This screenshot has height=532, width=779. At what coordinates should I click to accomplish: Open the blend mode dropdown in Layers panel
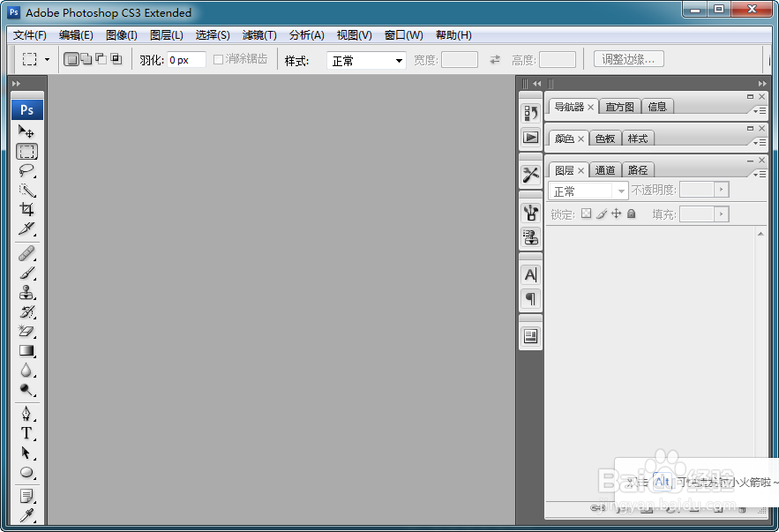click(587, 191)
